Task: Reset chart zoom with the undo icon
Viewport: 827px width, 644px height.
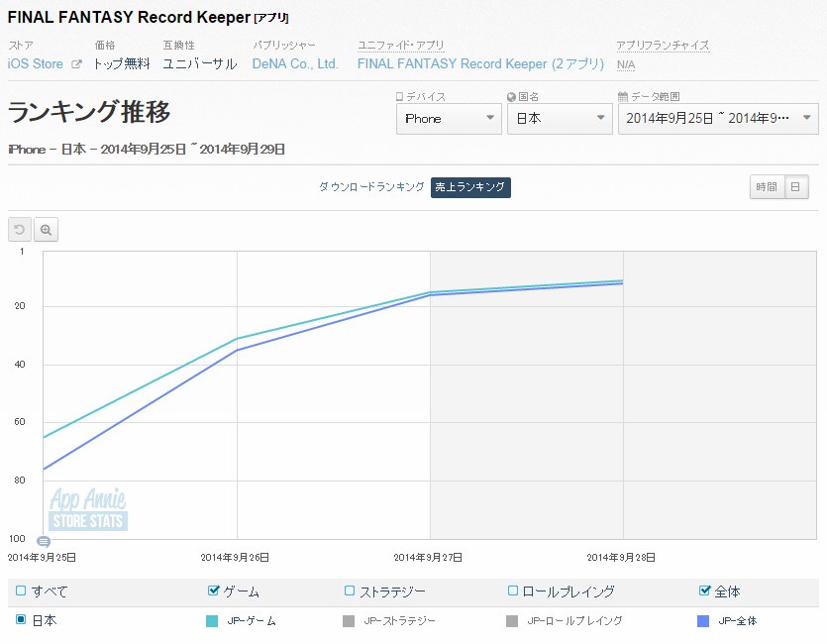Action: (x=20, y=230)
